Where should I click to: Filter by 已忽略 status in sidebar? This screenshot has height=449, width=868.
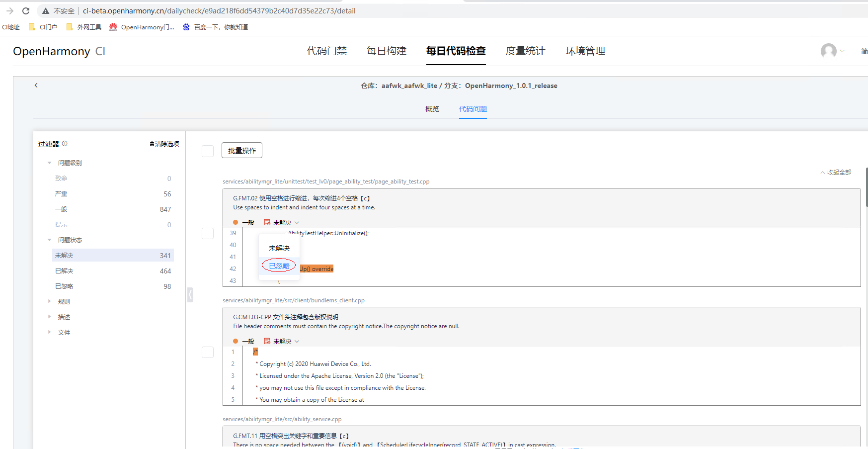[x=113, y=286]
